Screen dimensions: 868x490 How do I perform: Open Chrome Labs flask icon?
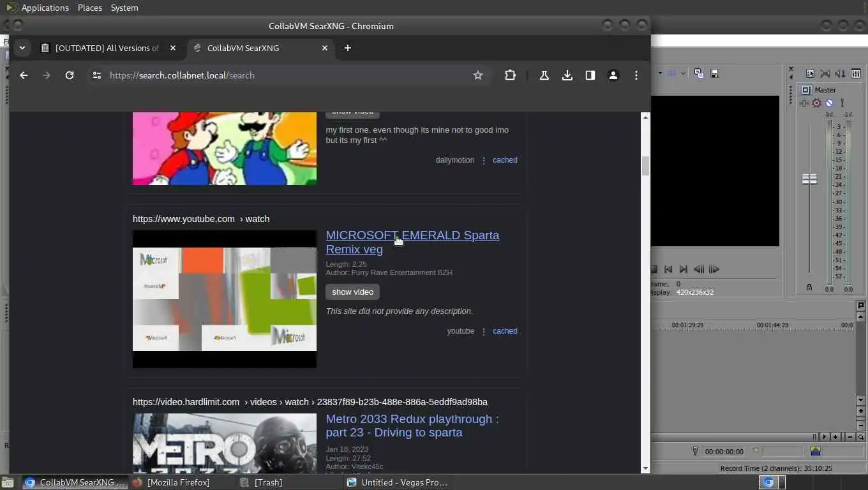[544, 75]
